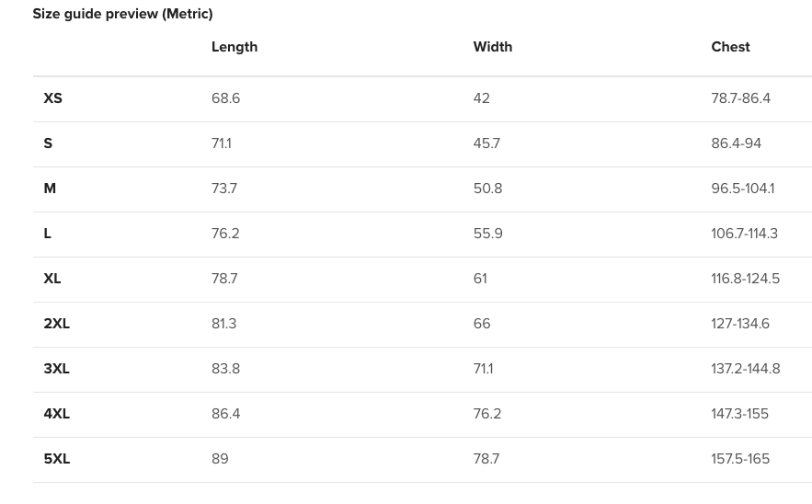Click the M width value 50.8
Image resolution: width=812 pixels, height=504 pixels.
click(487, 189)
